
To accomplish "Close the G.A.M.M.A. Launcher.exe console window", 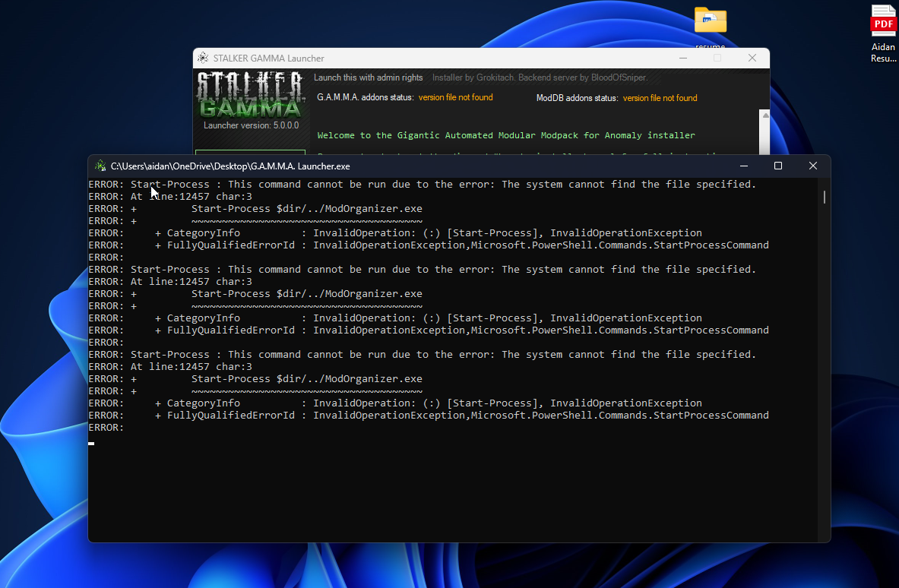I will click(812, 166).
